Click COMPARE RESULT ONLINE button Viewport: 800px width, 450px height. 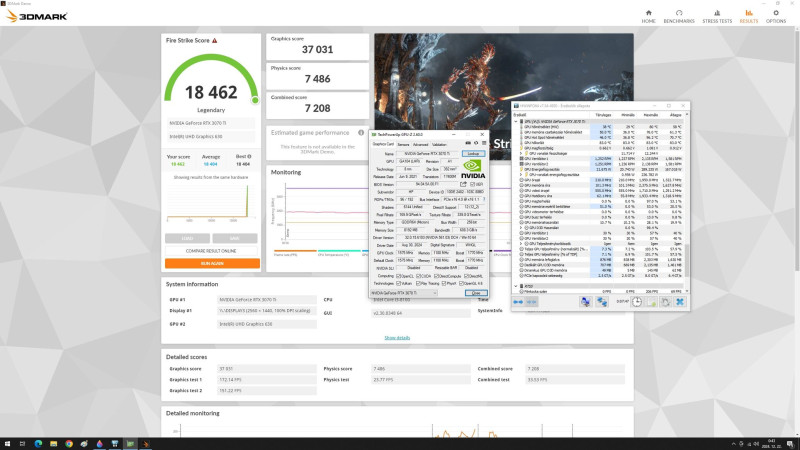coord(211,251)
